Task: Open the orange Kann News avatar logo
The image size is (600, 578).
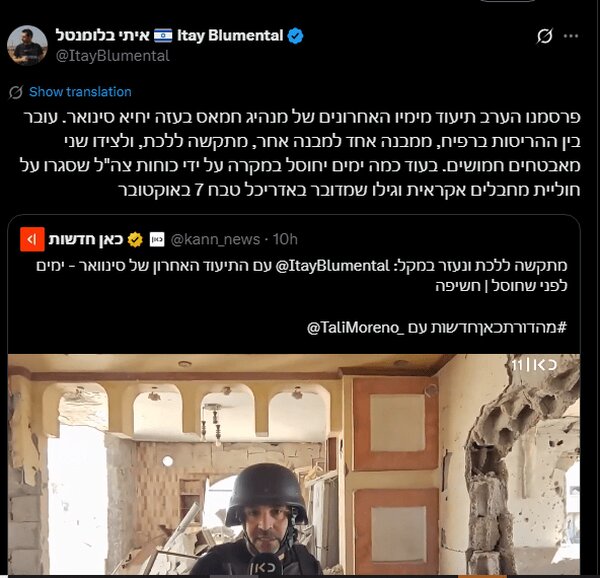Action: tap(32, 239)
